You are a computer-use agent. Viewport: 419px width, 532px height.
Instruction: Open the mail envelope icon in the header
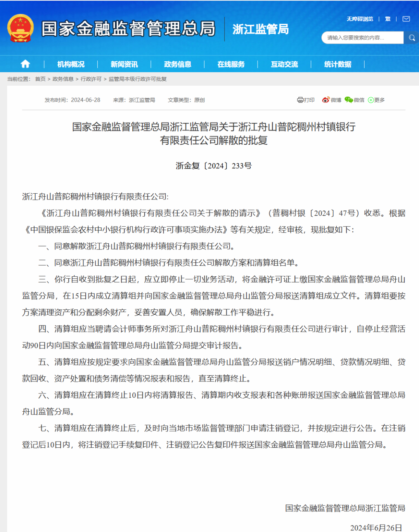point(406,18)
